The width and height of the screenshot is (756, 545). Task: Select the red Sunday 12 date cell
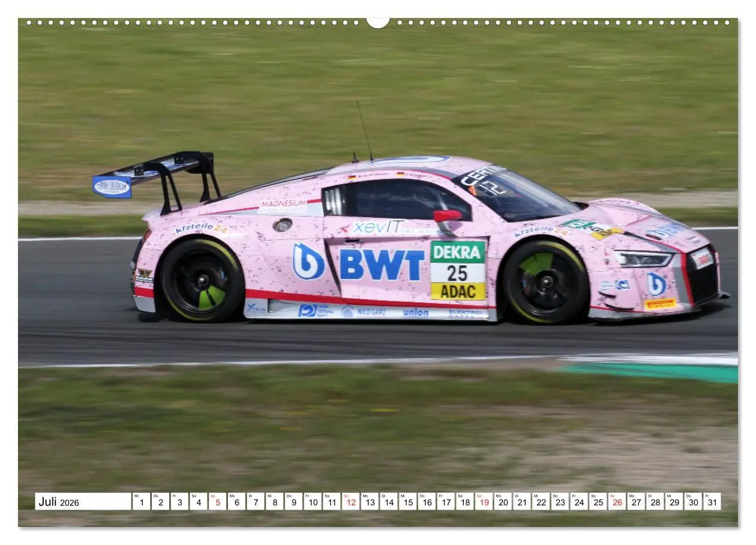click(351, 502)
